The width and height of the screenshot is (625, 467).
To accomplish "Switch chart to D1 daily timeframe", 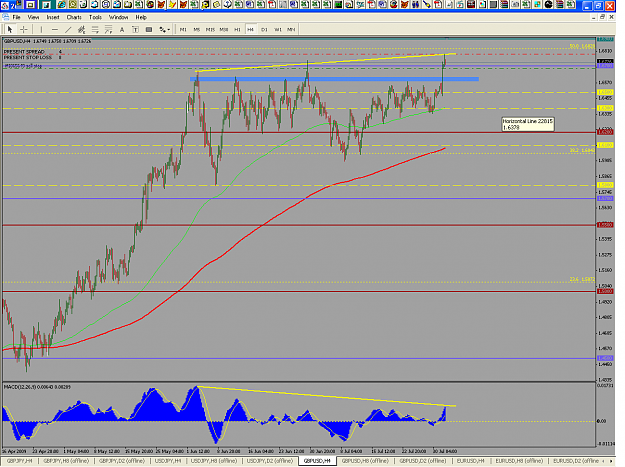I will [264, 29].
